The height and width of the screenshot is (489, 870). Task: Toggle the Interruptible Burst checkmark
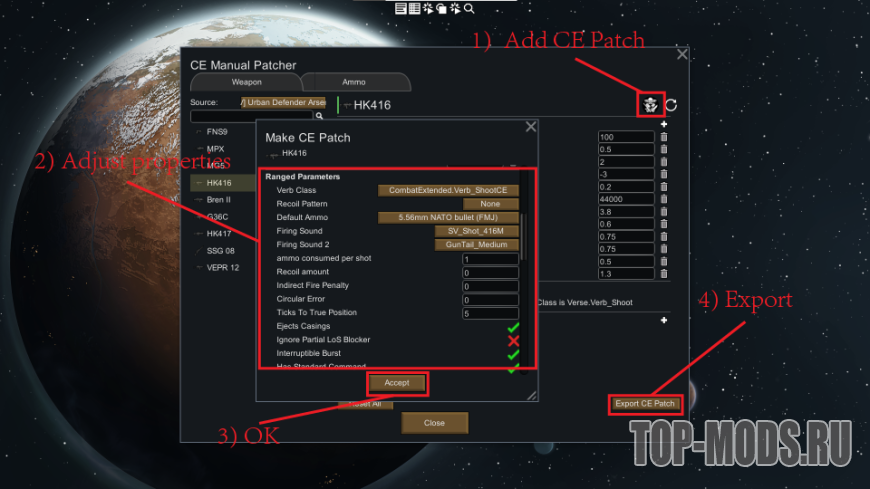pyautogui.click(x=513, y=354)
